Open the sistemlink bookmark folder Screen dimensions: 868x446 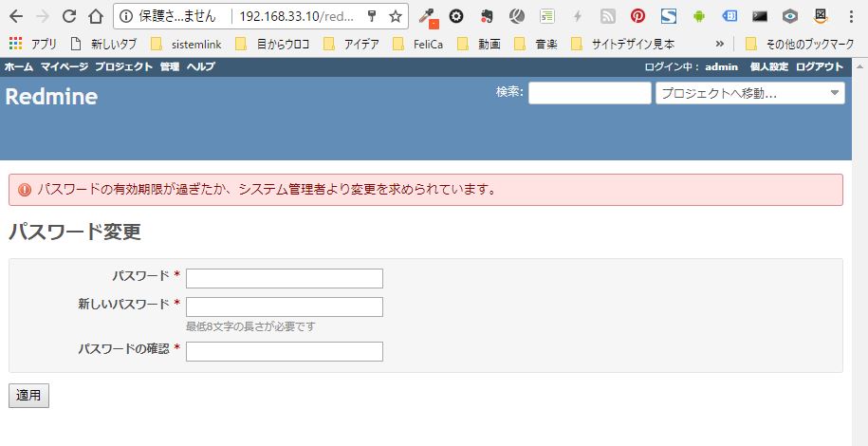186,44
